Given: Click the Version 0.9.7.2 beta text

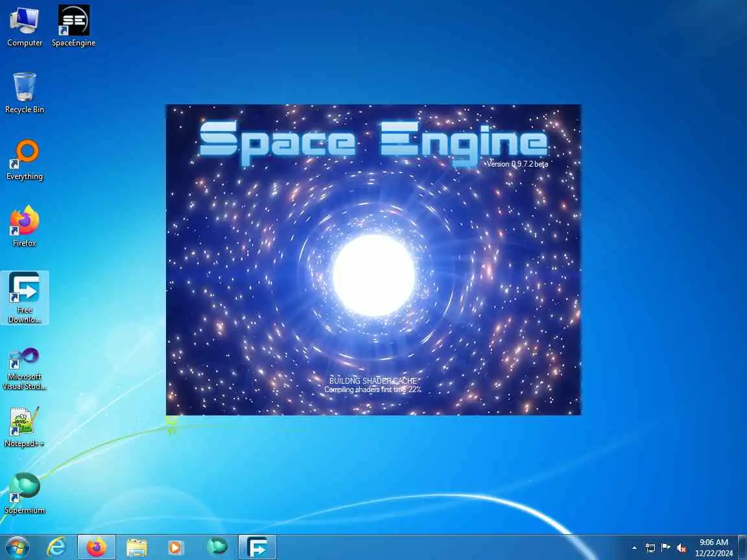Looking at the screenshot, I should [517, 164].
